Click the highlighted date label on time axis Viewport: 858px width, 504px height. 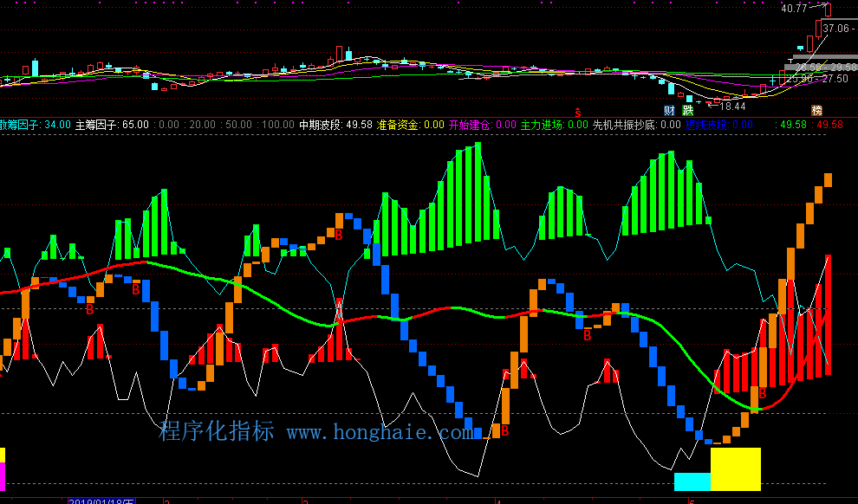coord(101,501)
